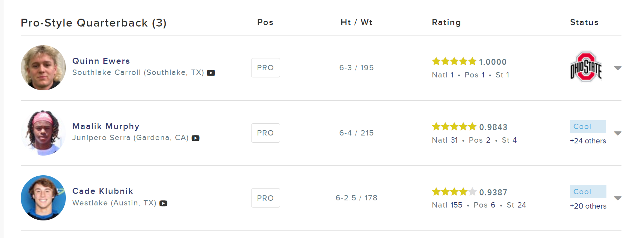Click PRO position badge for Cade Klubnik
Image resolution: width=644 pixels, height=238 pixels.
pos(265,198)
